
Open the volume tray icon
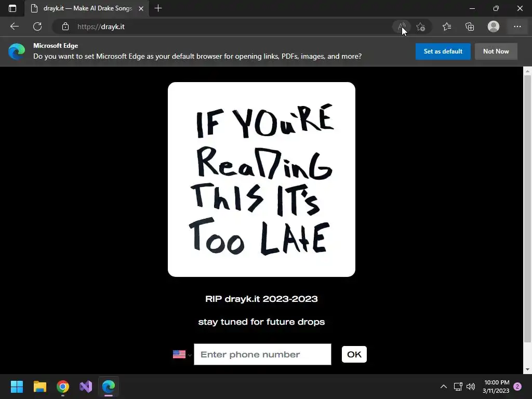(x=471, y=387)
